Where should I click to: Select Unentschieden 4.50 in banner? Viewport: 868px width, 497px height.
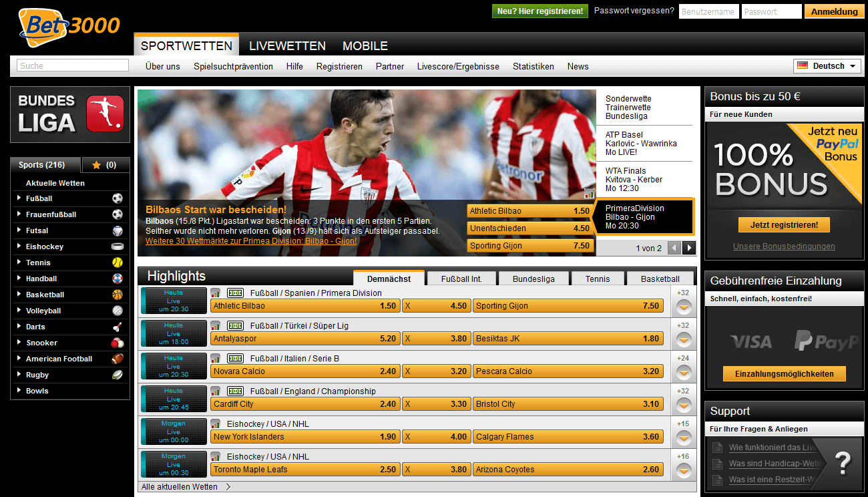click(530, 228)
